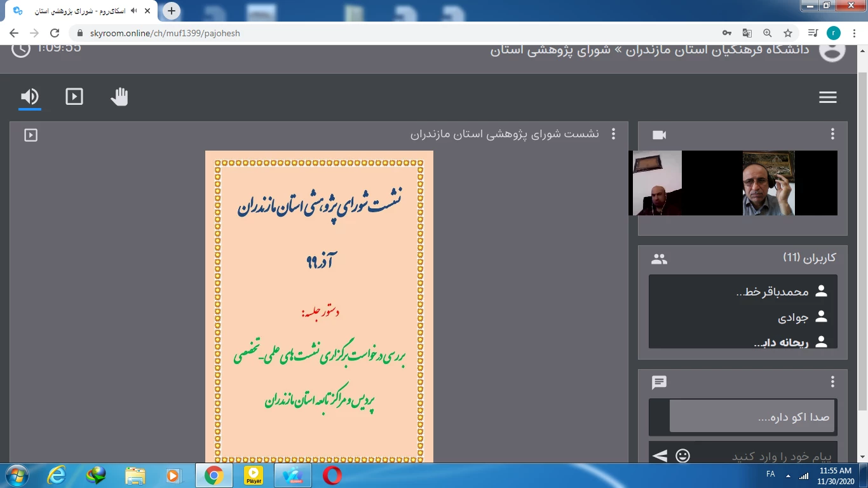Send the chat message arrow
868x488 pixels.
(660, 456)
